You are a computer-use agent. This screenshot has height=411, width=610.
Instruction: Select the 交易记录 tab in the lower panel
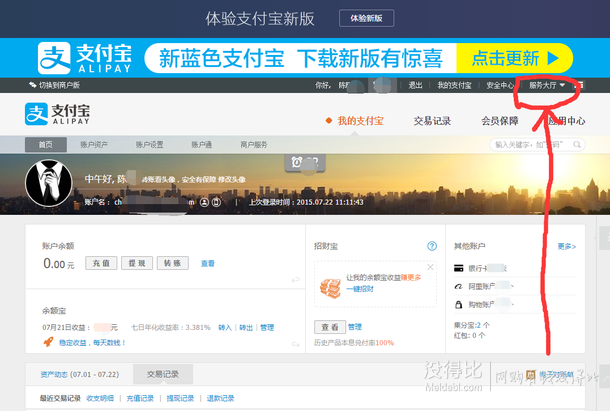point(163,374)
